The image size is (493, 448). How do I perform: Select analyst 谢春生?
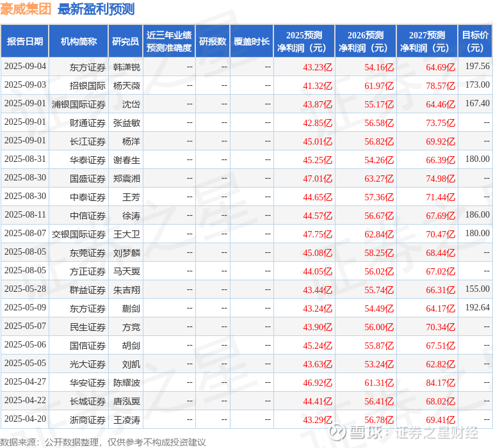click(127, 160)
